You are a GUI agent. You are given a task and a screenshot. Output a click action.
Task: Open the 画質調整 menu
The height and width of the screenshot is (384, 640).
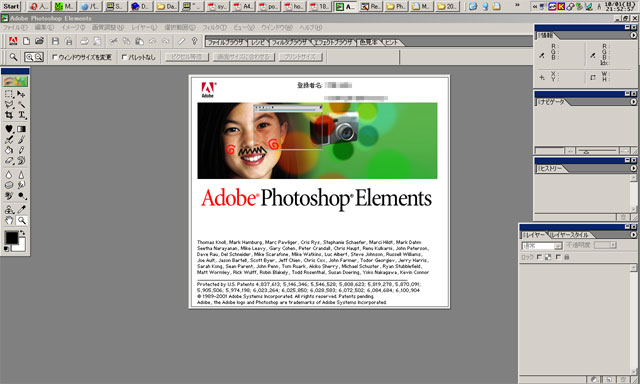click(x=107, y=27)
